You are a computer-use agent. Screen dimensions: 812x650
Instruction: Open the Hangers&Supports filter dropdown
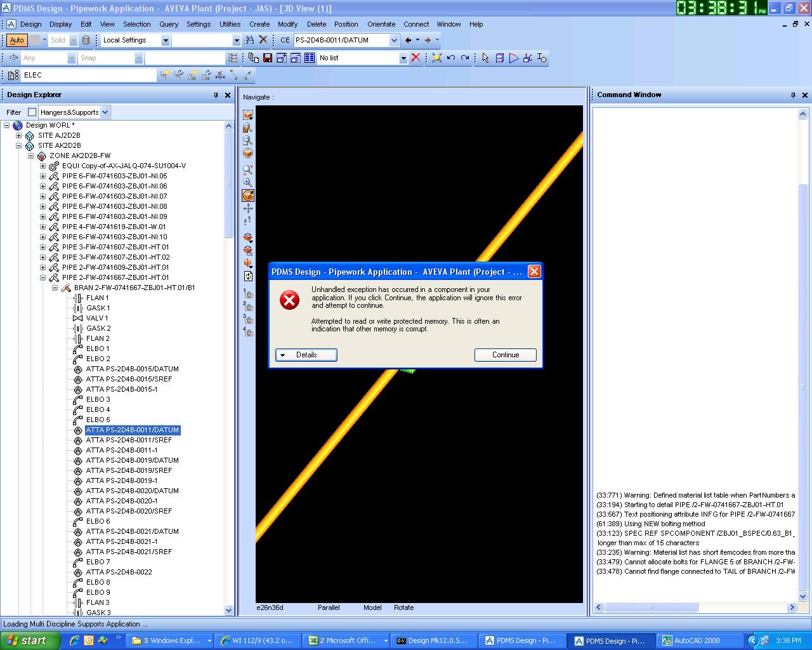pos(105,112)
